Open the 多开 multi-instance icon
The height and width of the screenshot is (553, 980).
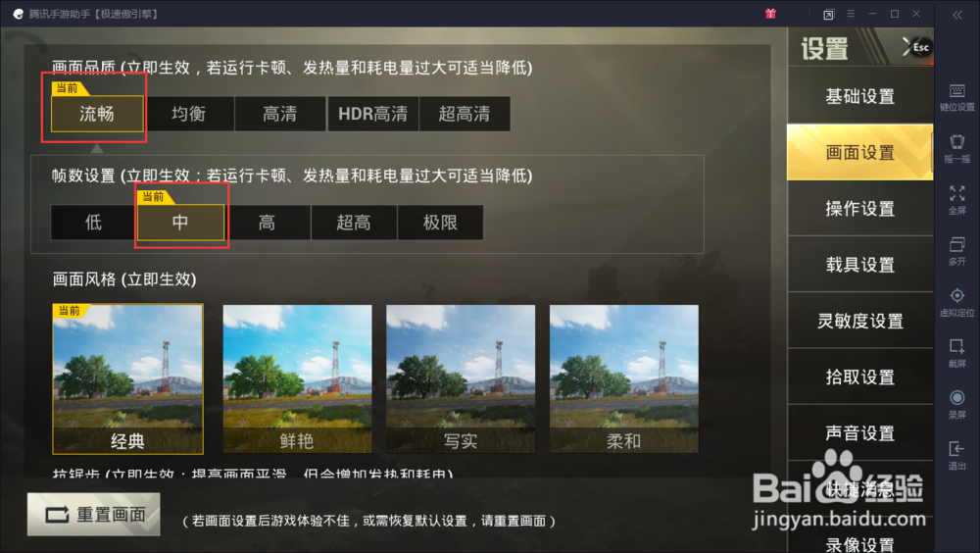click(x=956, y=251)
